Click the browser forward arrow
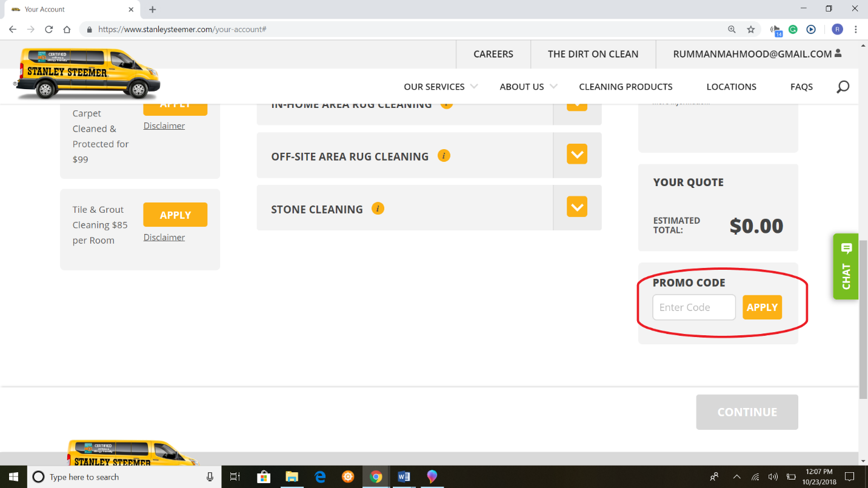Viewport: 868px width, 488px height. point(31,29)
